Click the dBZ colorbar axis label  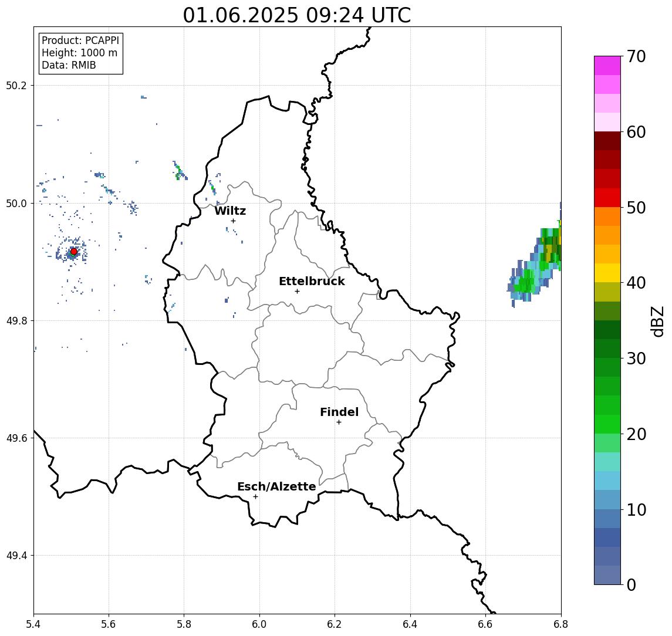[x=657, y=322]
